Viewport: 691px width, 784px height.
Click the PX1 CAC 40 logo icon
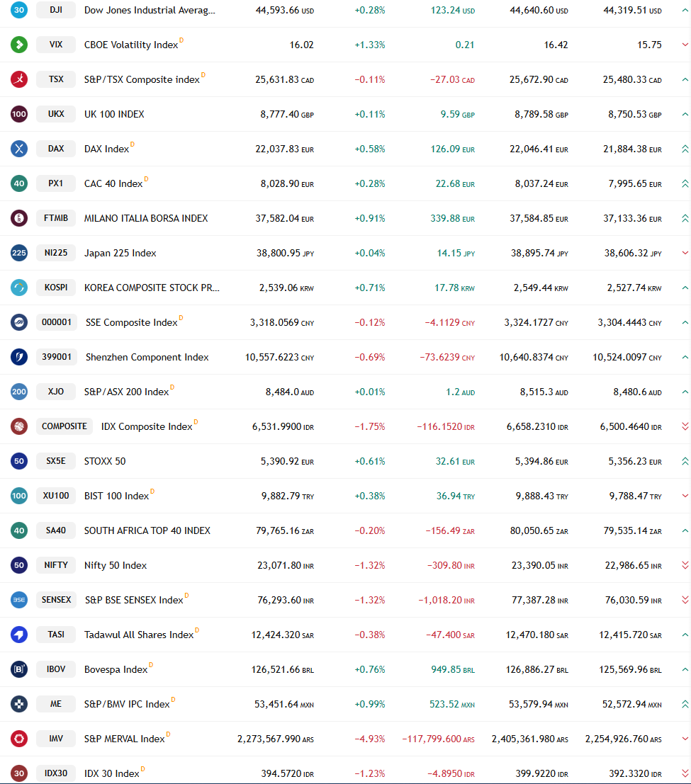point(19,183)
